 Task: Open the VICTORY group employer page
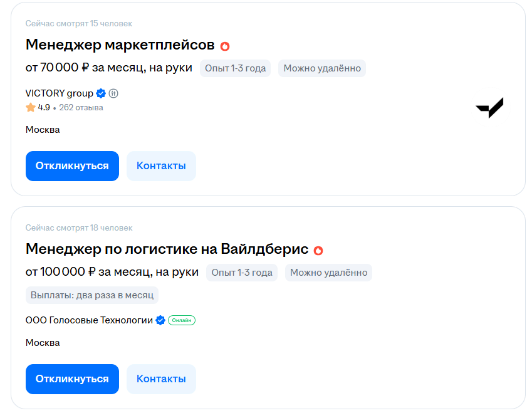point(59,93)
